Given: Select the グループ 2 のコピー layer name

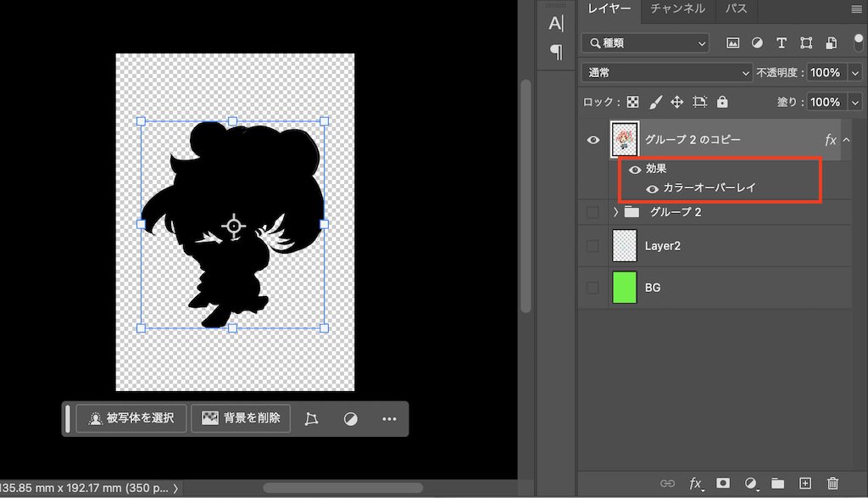Looking at the screenshot, I should pyautogui.click(x=693, y=140).
